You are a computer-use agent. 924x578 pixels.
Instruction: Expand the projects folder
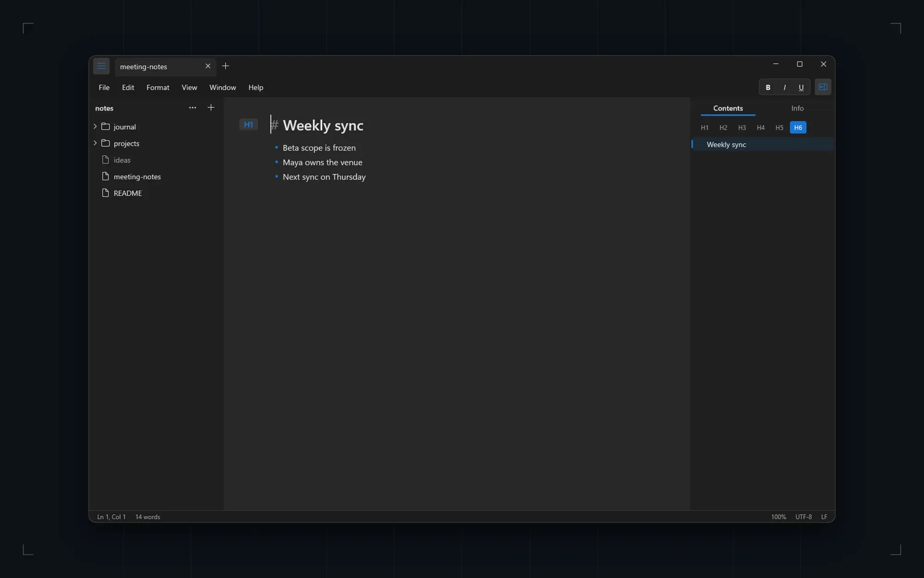(x=95, y=143)
